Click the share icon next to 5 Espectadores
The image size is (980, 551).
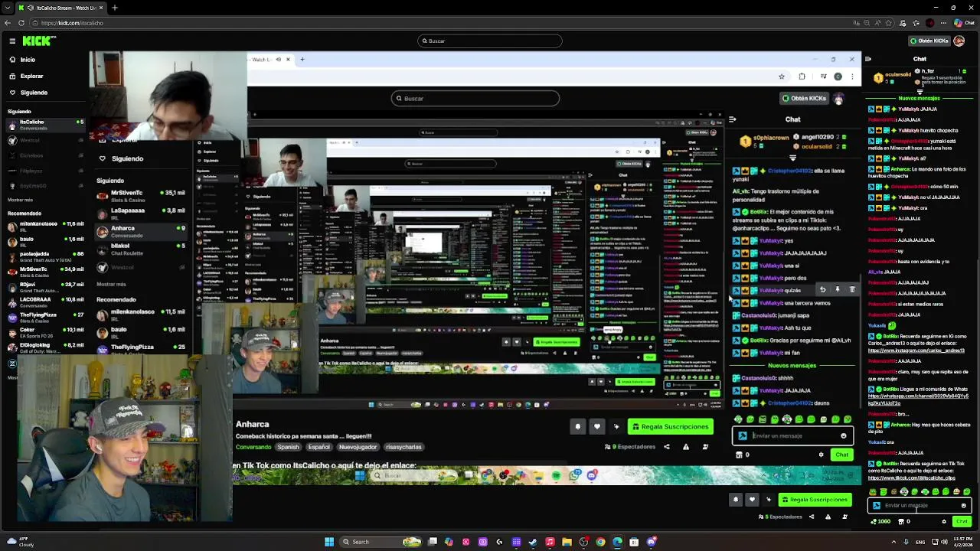coord(812,517)
